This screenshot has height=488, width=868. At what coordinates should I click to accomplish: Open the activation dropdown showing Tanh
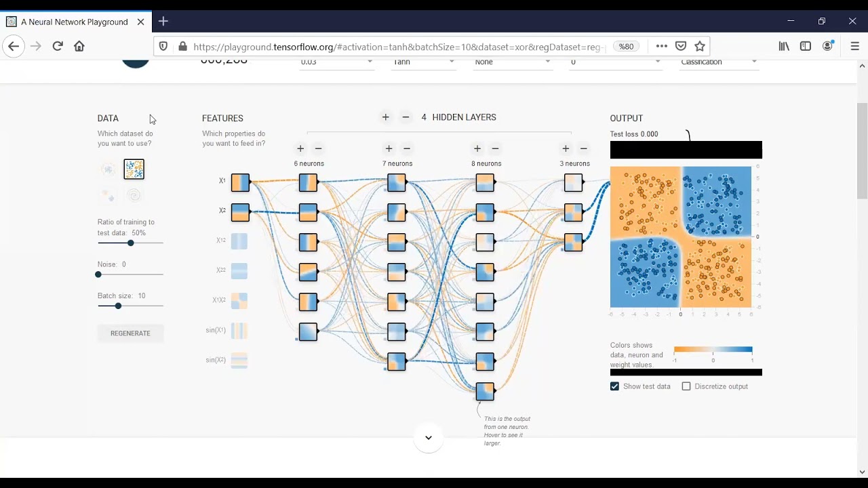click(x=424, y=62)
